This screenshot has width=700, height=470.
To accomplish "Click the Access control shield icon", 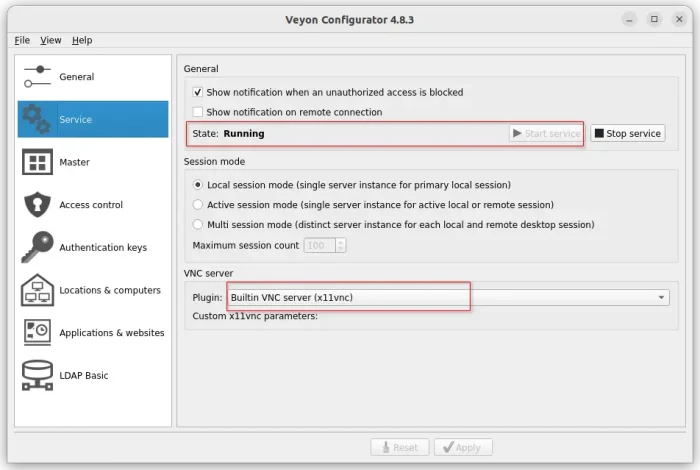I will coord(37,205).
